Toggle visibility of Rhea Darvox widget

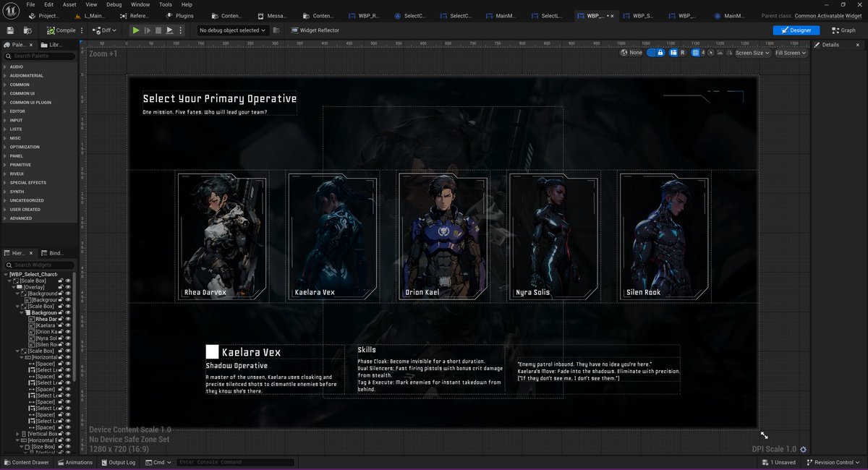[69, 319]
